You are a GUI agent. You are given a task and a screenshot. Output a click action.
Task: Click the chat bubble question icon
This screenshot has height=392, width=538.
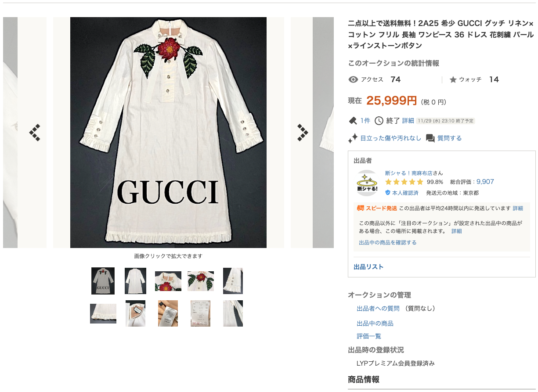430,138
